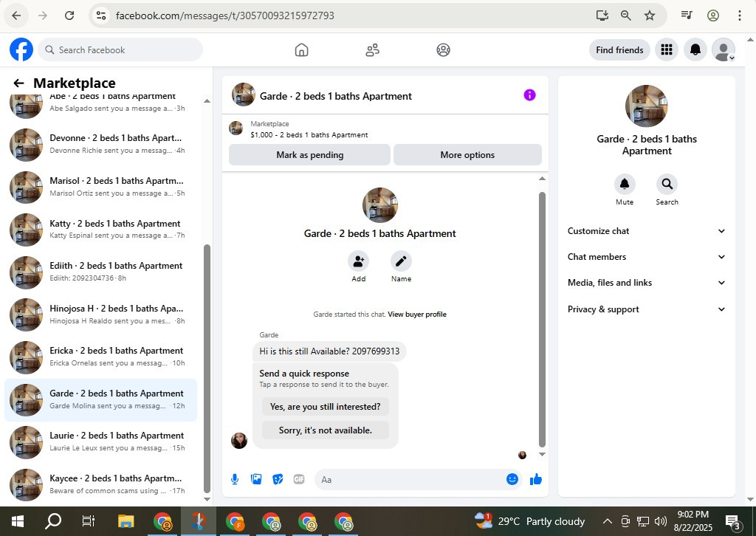Open Devonne conversation in list
756x536 pixels.
tap(100, 144)
